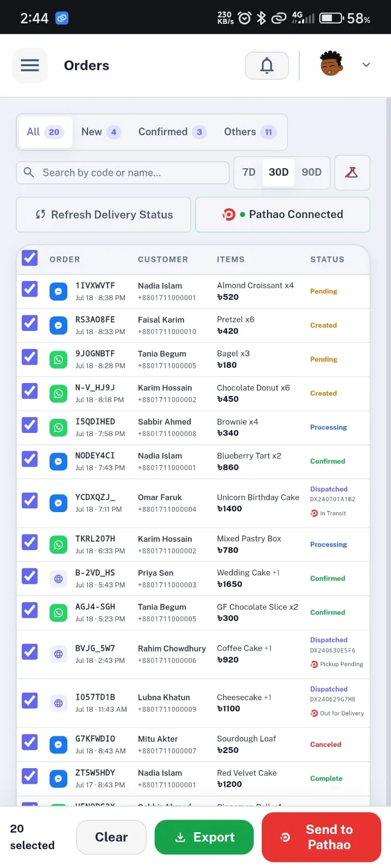This screenshot has height=868, width=391.
Task: Open notifications bell
Action: [267, 66]
